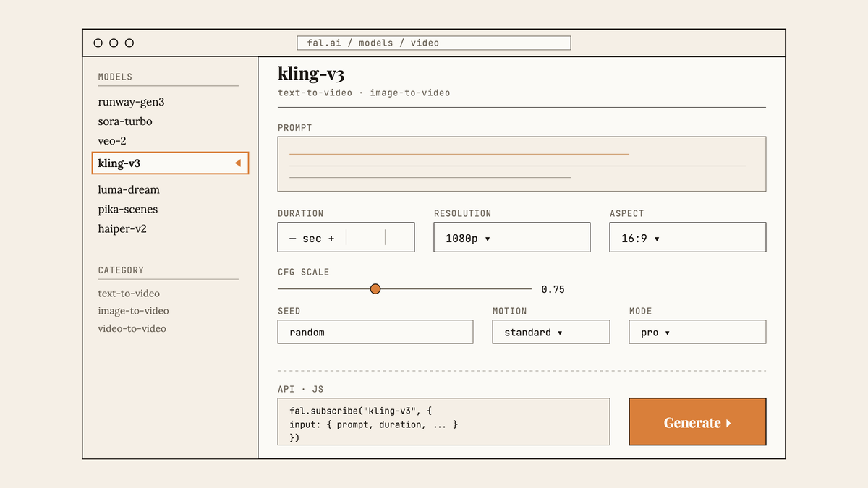Filter by image-to-video category
This screenshot has width=868, height=488.
pos(133,311)
